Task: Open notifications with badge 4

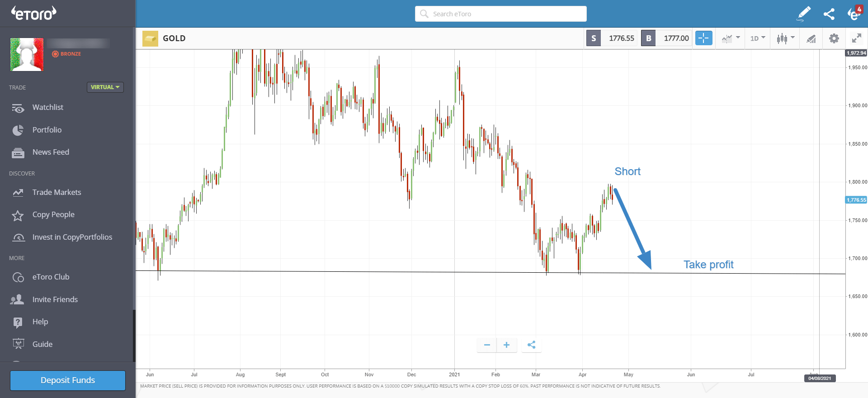Action: (854, 13)
